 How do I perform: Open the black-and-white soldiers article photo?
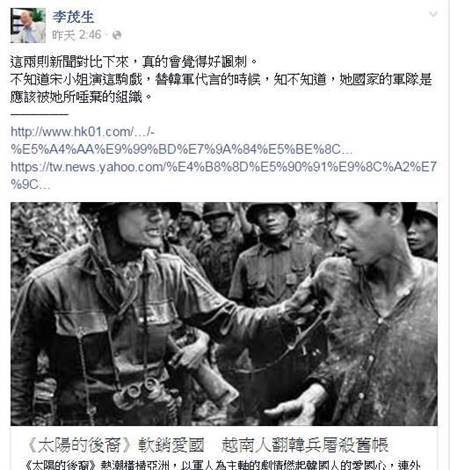coord(224,314)
